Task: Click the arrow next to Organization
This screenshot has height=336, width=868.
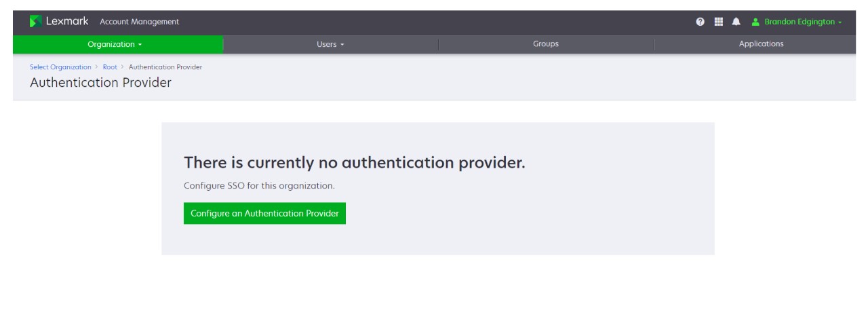Action: [x=140, y=45]
